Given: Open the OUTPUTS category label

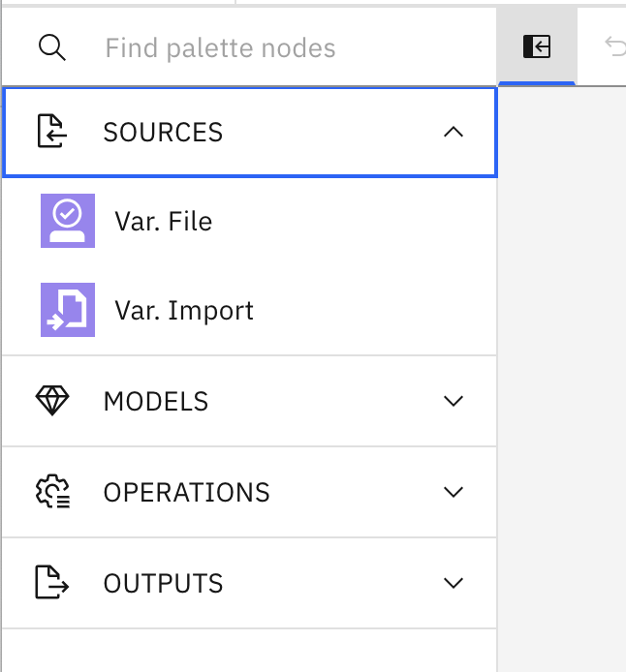Looking at the screenshot, I should [x=163, y=583].
